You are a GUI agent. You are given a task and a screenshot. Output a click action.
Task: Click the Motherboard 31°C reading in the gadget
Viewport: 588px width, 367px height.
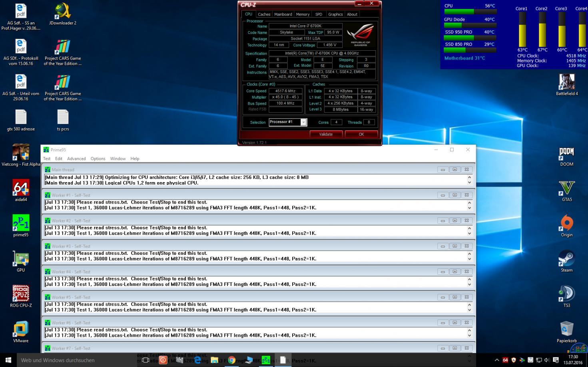pyautogui.click(x=465, y=58)
